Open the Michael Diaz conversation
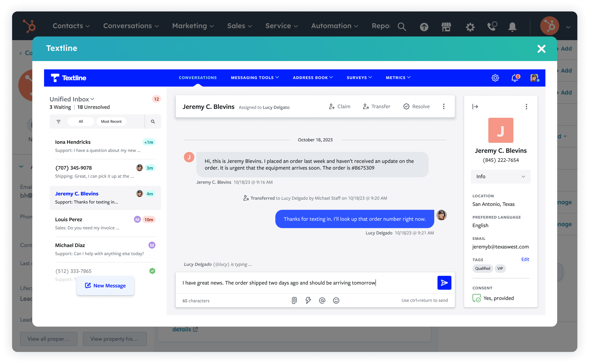This screenshot has width=589, height=364. click(105, 249)
